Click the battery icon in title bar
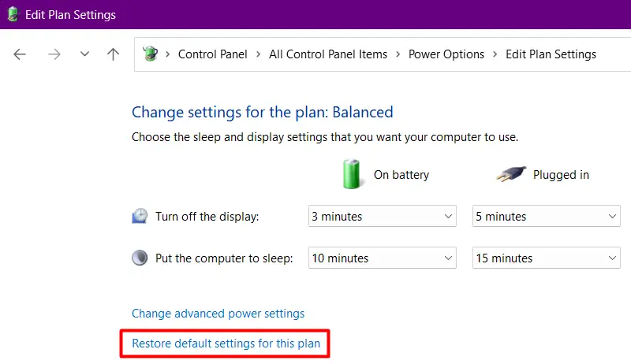This screenshot has width=631, height=364. [12, 15]
